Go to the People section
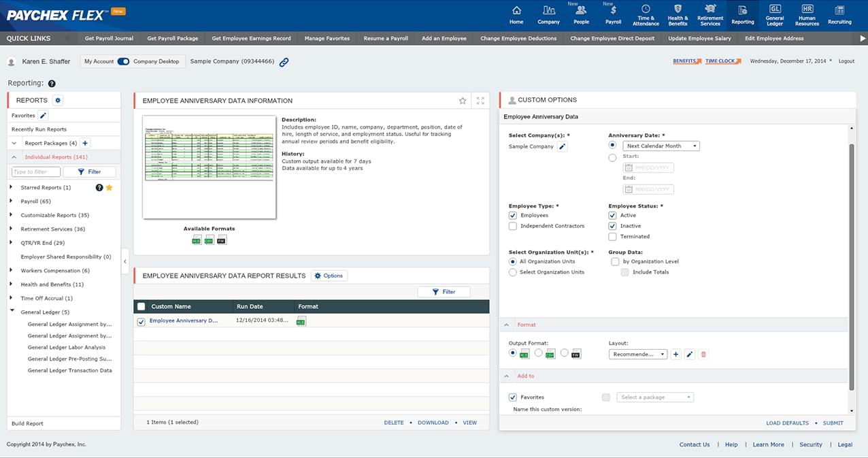This screenshot has height=458, width=868. pos(581,15)
